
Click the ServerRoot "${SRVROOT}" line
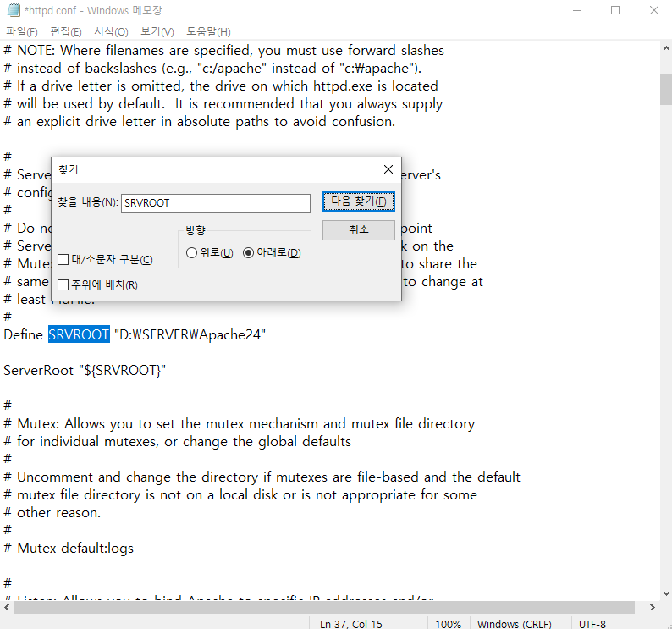pos(85,370)
